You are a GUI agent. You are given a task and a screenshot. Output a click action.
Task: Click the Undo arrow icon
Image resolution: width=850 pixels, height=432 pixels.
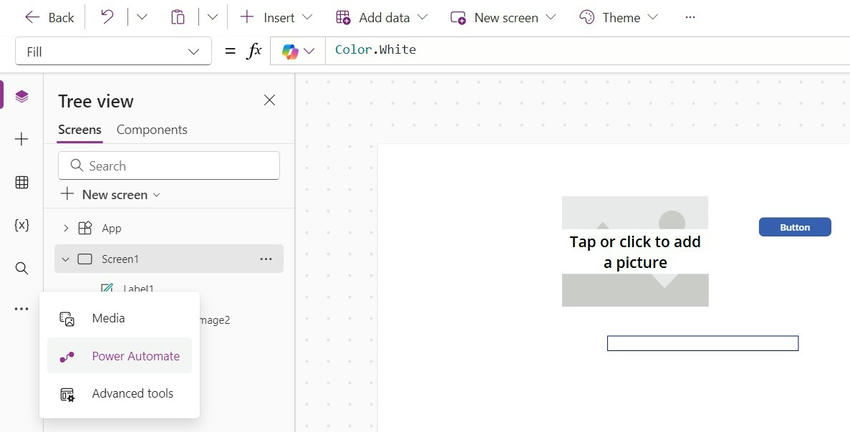coord(107,17)
